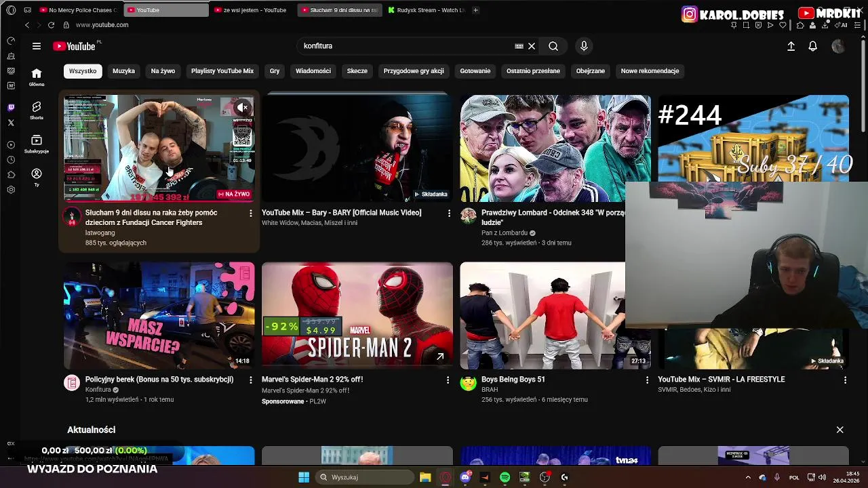Screen dimensions: 868x488
Task: Click the heart bookmark icon in address bar
Action: click(783, 25)
